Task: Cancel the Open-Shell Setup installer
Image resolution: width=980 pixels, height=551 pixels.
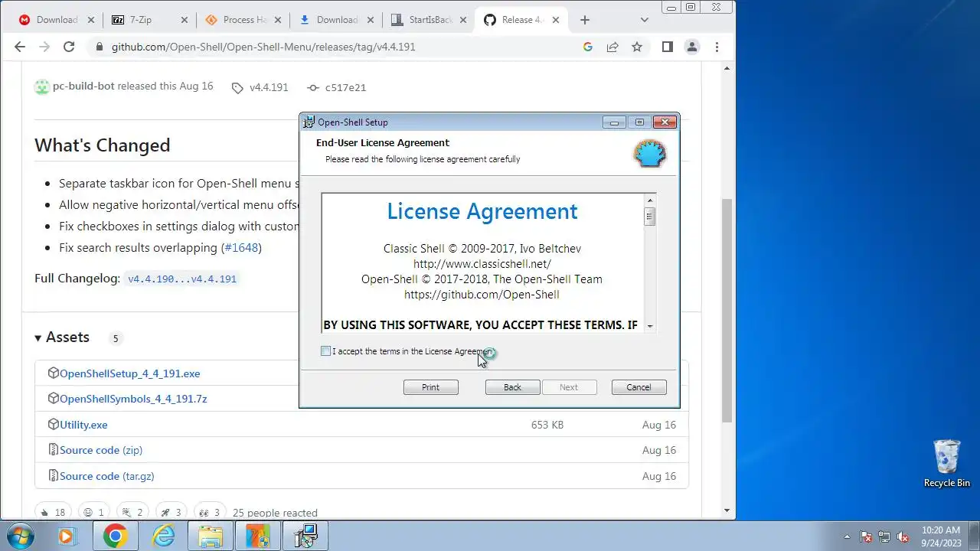Action: [639, 387]
